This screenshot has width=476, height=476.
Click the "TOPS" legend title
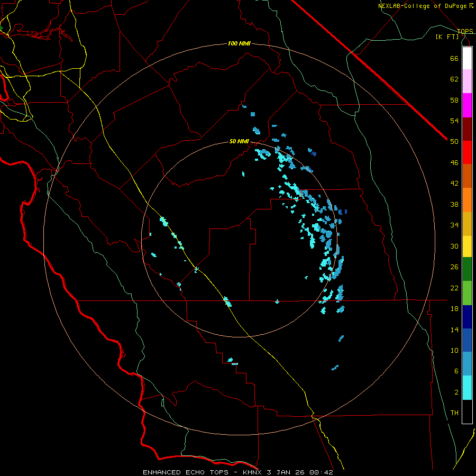click(x=465, y=31)
